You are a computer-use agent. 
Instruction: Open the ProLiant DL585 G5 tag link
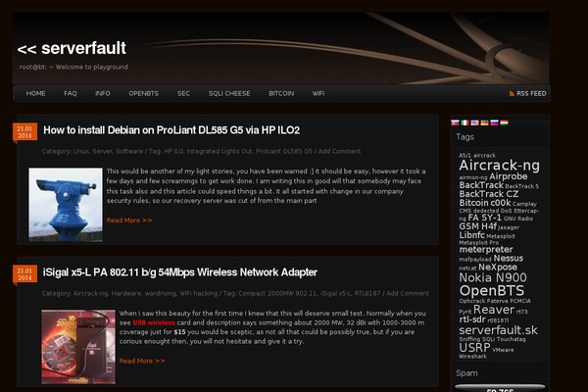[x=284, y=151]
